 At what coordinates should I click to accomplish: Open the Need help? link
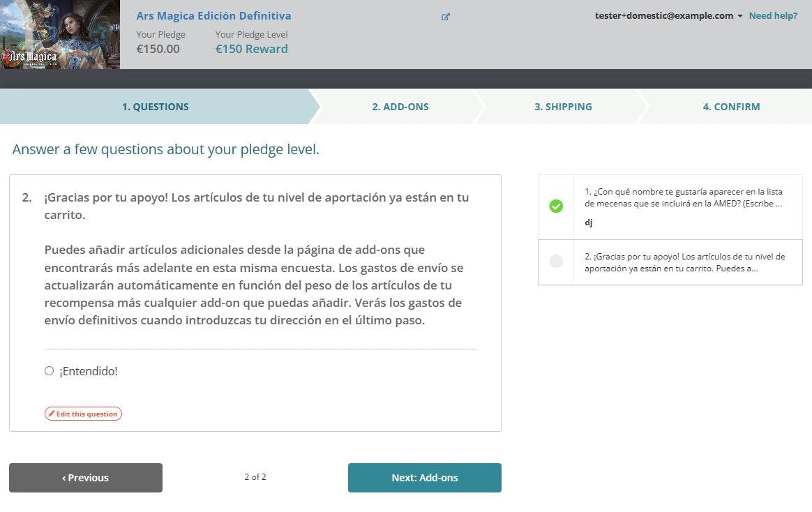tap(773, 15)
